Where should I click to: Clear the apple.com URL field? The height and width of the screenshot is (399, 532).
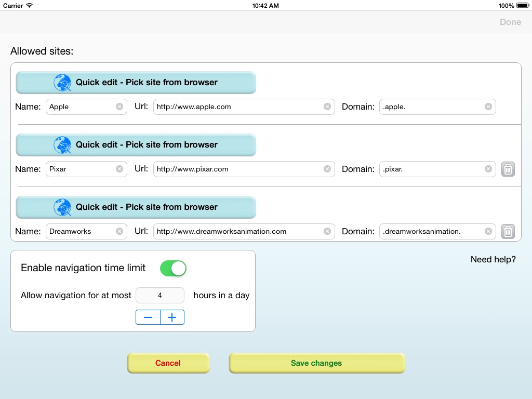[x=327, y=107]
